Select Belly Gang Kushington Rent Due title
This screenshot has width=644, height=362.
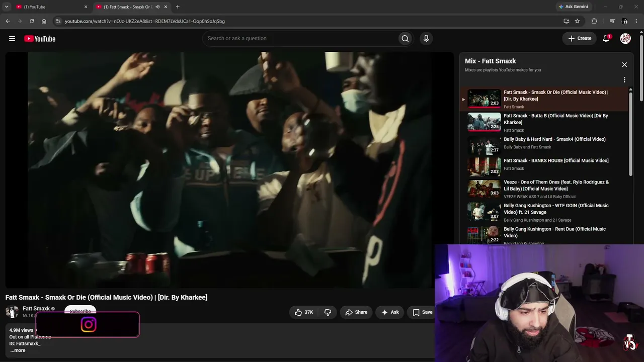(x=554, y=232)
